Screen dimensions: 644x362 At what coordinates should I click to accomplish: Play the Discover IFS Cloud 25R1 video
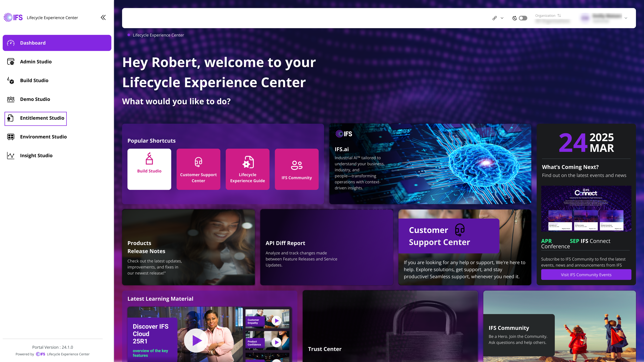(x=196, y=340)
